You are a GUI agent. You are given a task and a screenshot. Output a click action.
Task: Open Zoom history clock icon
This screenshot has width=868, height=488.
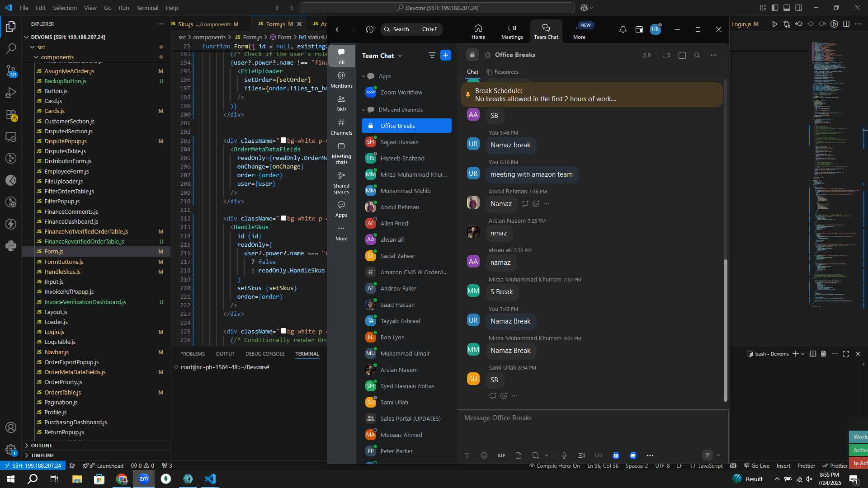coord(369,29)
